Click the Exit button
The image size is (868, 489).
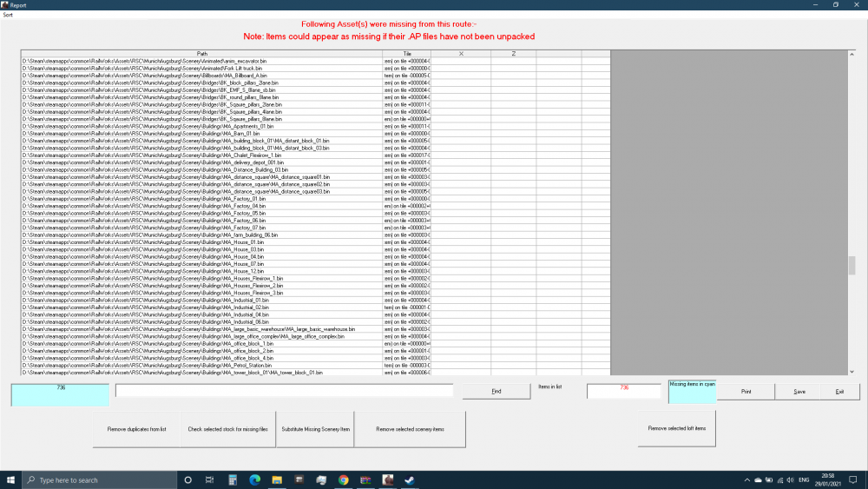coord(839,392)
